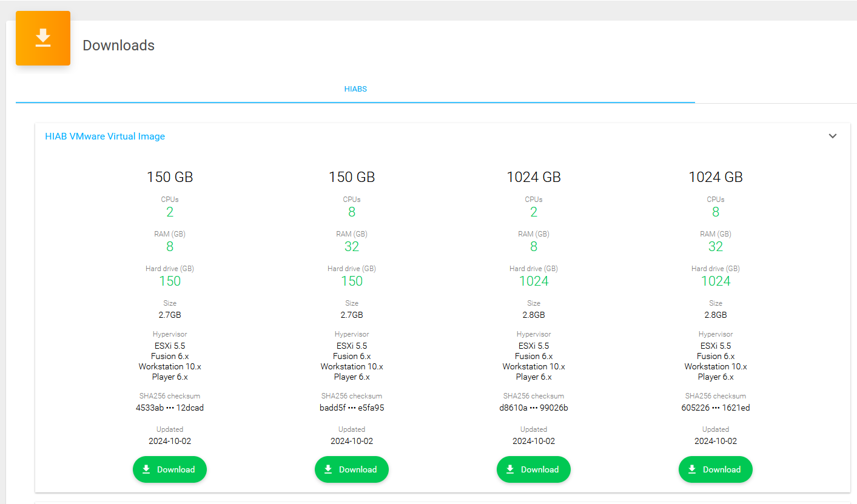The height and width of the screenshot is (504, 857).
Task: Select the HIABS section header
Action: click(355, 89)
